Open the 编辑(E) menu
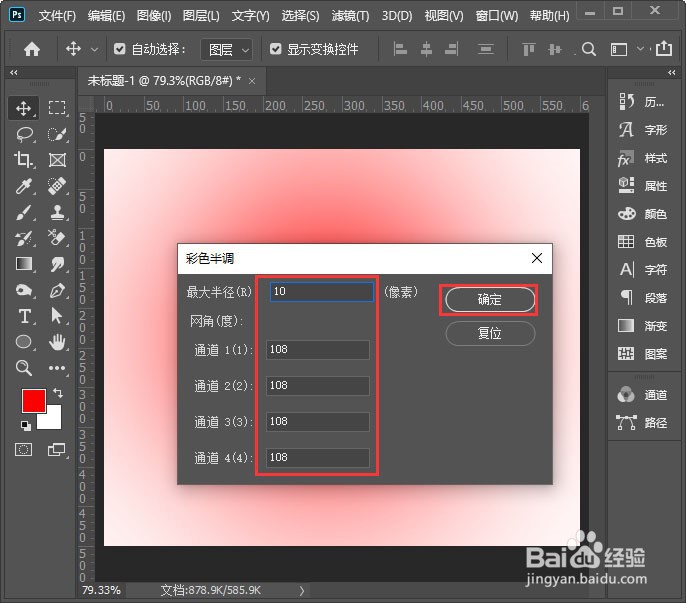The height and width of the screenshot is (603, 686). [x=106, y=16]
